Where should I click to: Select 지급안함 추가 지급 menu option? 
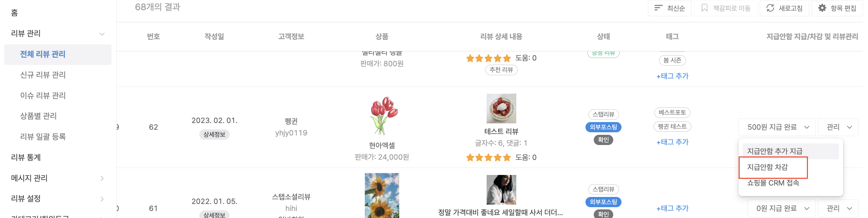pos(775,151)
